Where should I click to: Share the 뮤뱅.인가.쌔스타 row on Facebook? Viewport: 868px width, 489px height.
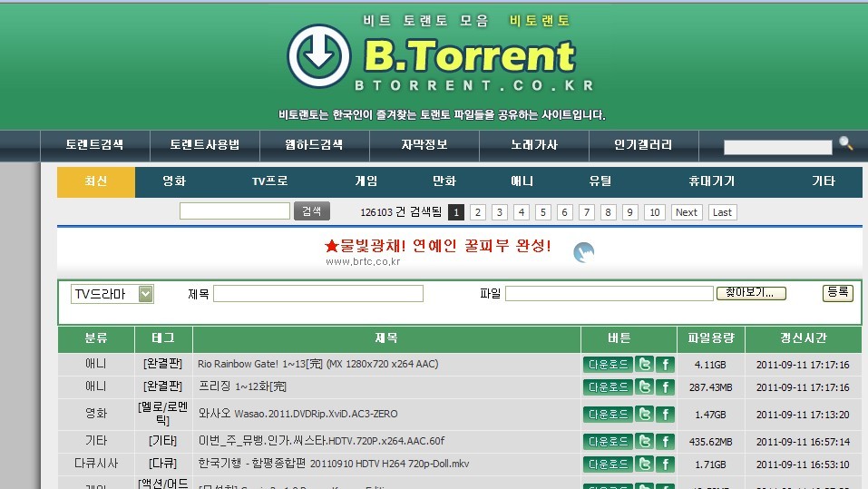coord(666,442)
